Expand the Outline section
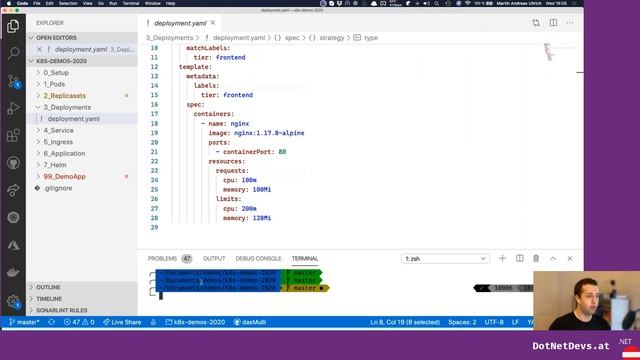 tap(82, 287)
